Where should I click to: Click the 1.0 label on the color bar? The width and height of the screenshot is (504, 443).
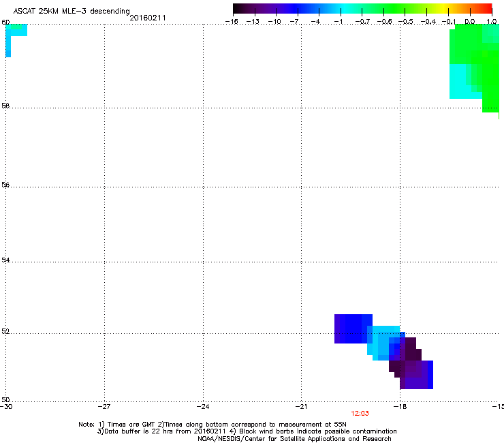(492, 22)
